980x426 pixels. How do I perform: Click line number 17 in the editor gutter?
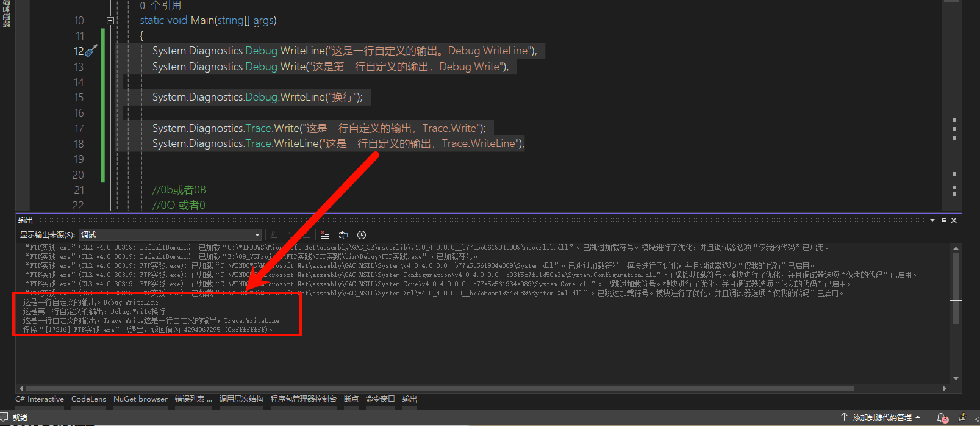[x=79, y=129]
